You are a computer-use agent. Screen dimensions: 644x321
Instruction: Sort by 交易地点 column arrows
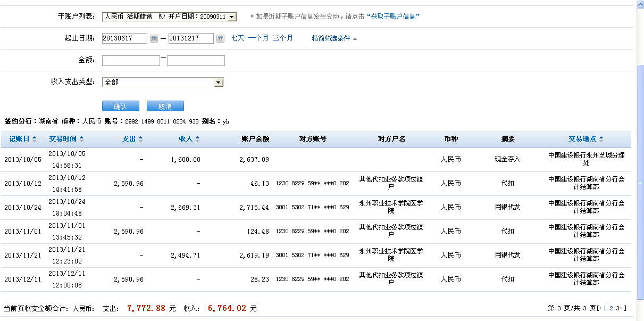click(x=601, y=139)
